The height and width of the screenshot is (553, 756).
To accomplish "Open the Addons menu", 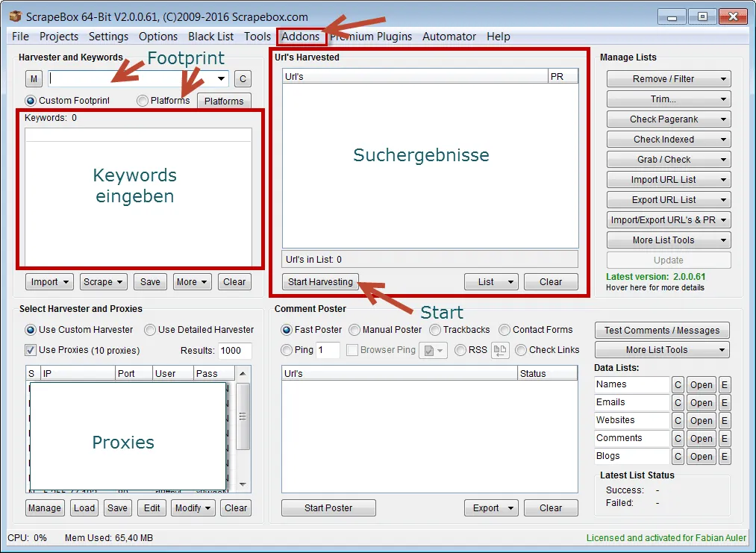I will 300,37.
